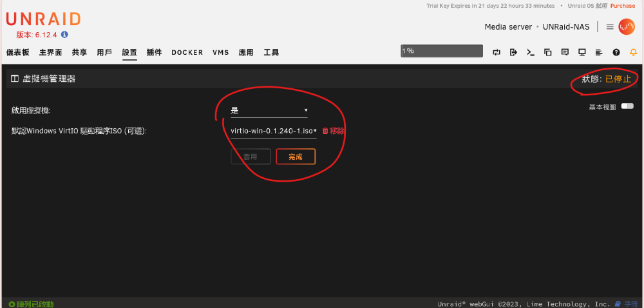Open the 用戶 menu item
The image size is (644, 308).
[104, 52]
